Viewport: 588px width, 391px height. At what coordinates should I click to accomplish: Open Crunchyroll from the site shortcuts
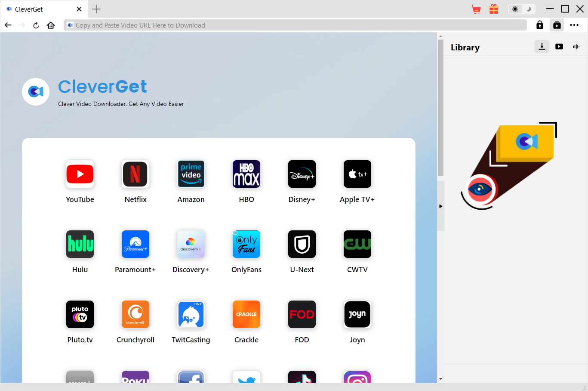(x=135, y=314)
